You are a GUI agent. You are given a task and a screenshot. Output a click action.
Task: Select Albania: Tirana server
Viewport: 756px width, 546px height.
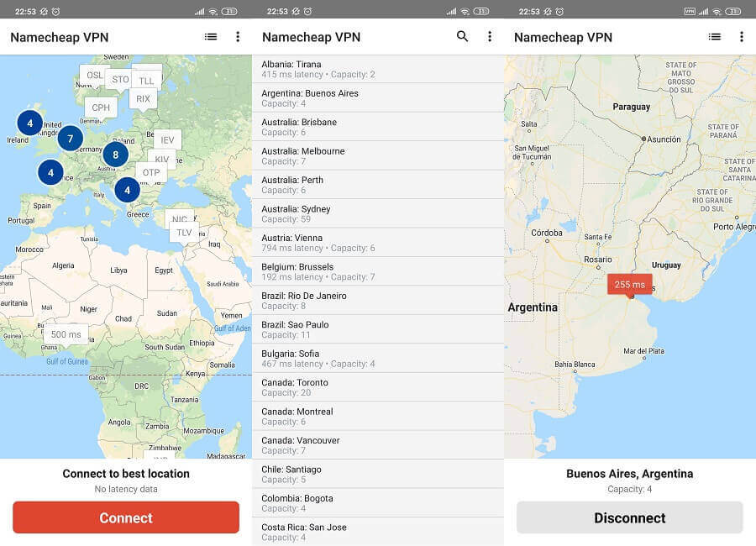(378, 69)
